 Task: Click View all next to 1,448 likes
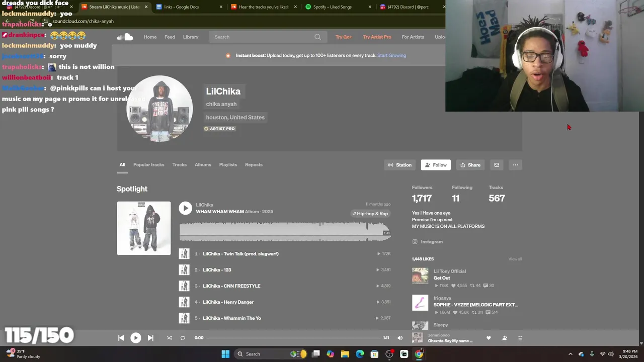(515, 259)
